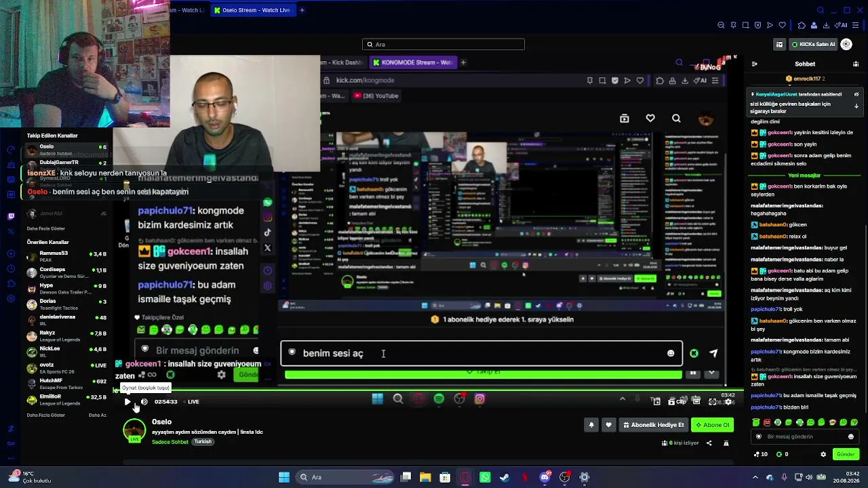868x488 pixels.
Task: Open a new browser tab
Action: point(302,10)
